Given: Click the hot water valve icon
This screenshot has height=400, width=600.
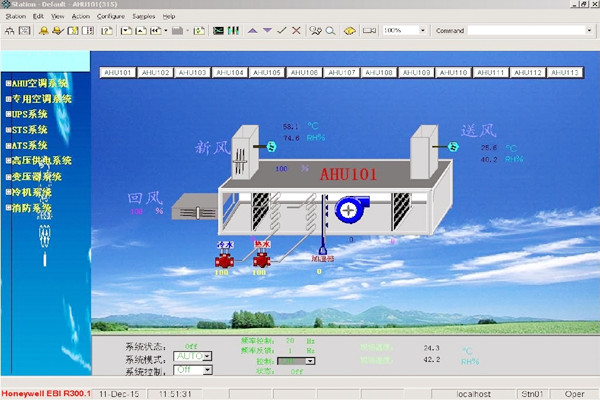Looking at the screenshot, I should (x=261, y=260).
